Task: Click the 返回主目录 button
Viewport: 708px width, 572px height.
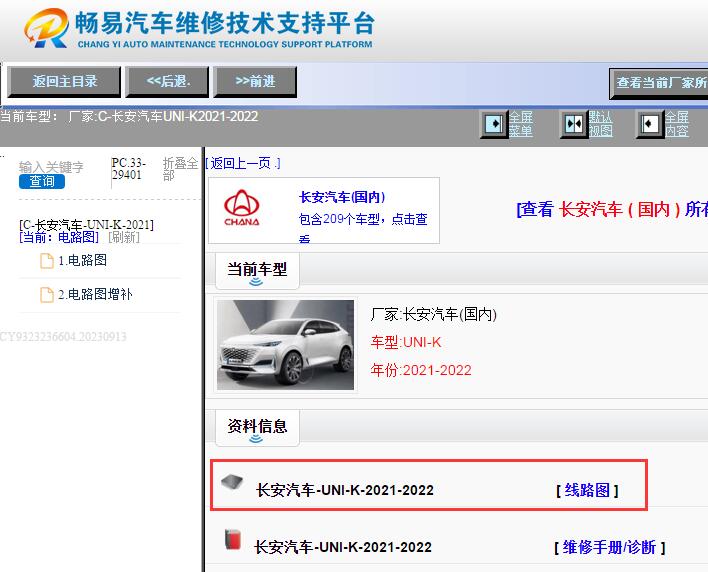Action: click(64, 82)
